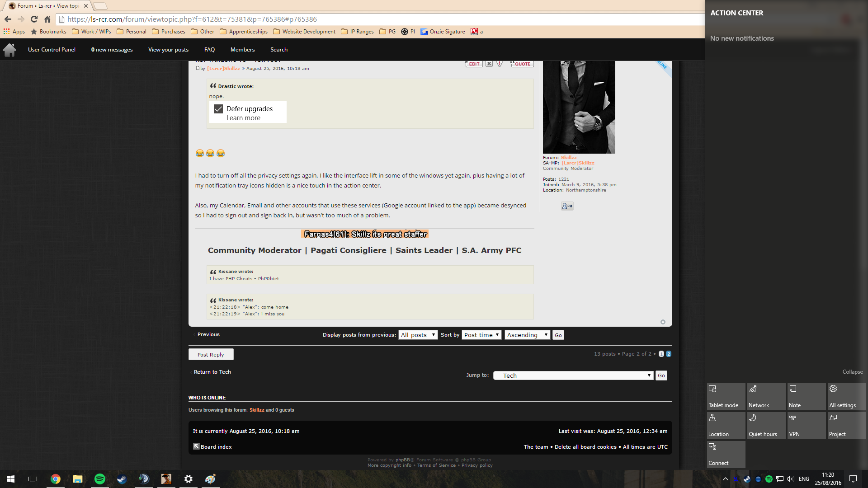Open Tablet mode quick action
868x488 pixels.
[726, 397]
